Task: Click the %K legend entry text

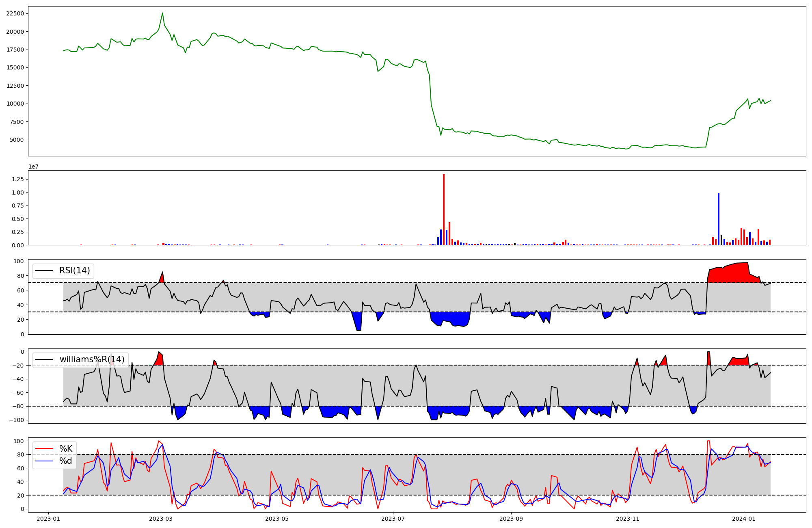Action: coord(66,448)
